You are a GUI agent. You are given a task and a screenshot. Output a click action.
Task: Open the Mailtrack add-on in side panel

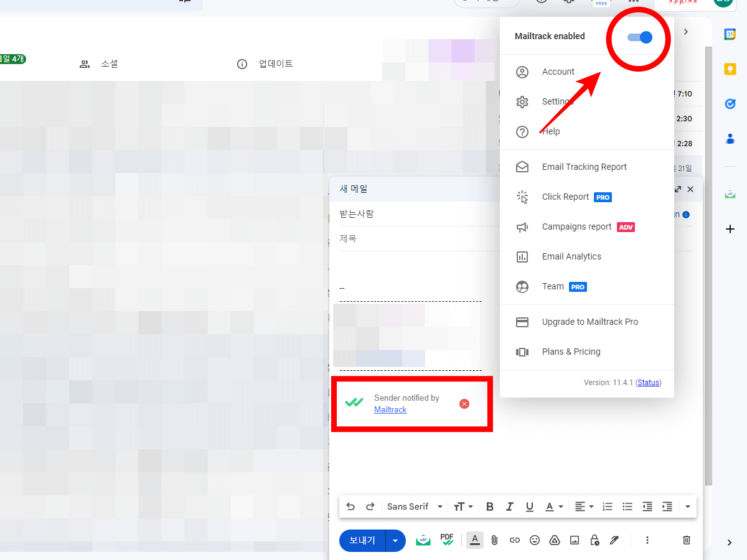[730, 194]
